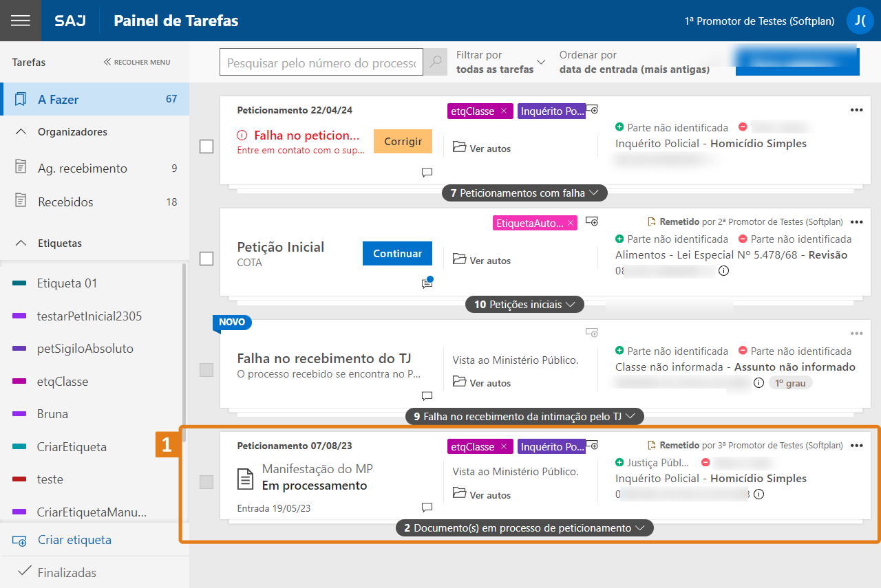Open user avatar in top bar

pos(860,21)
